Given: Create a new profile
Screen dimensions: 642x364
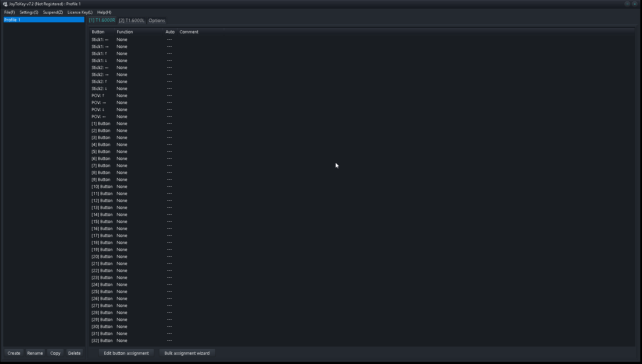Looking at the screenshot, I should click(x=14, y=353).
